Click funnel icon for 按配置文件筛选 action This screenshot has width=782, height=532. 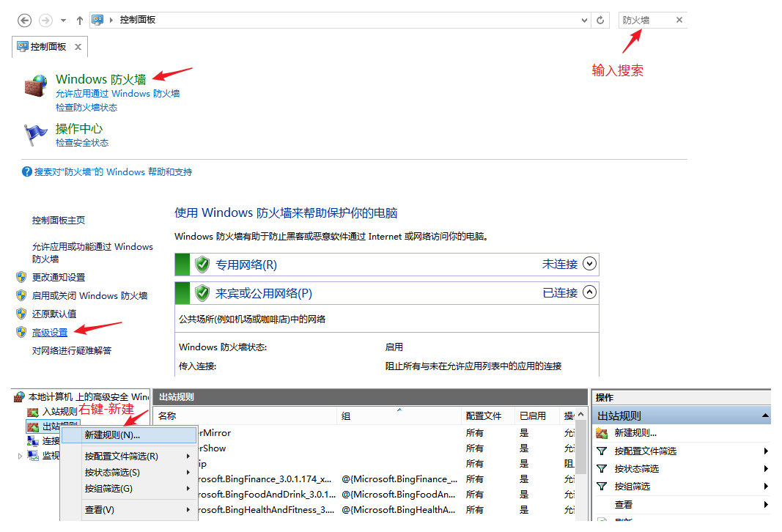click(602, 451)
